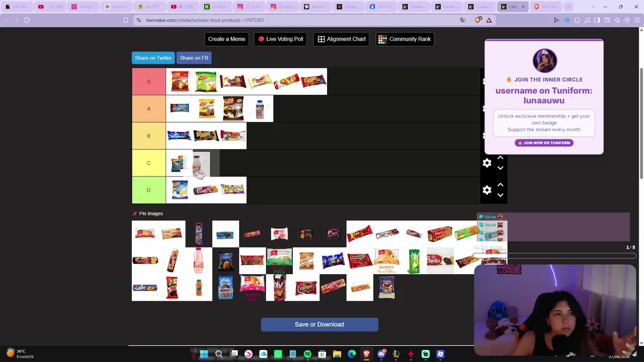Viewport: 644px width, 362px height.
Task: Click the Brave Rewards triangle icon
Action: (489, 20)
